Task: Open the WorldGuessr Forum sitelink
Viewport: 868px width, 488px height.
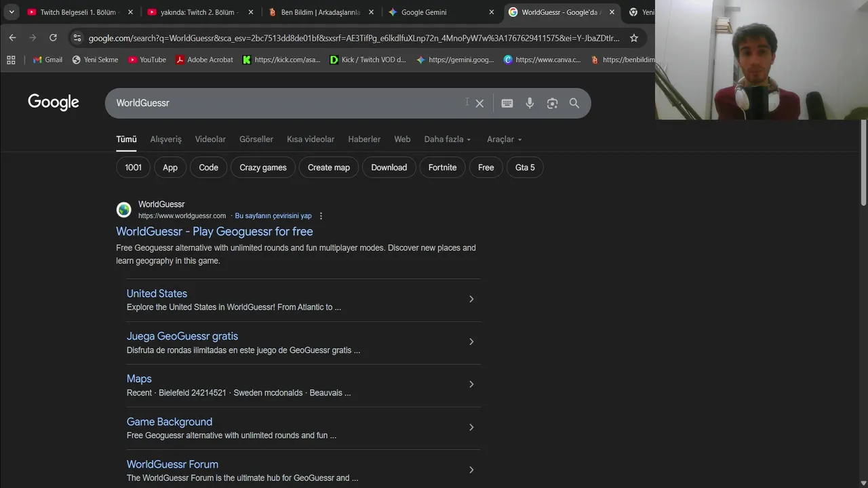Action: coord(172,464)
